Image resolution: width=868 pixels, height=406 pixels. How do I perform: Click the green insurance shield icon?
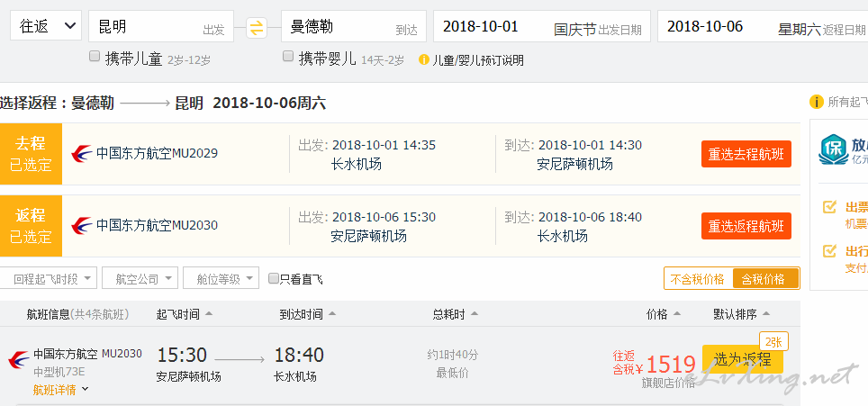(834, 149)
